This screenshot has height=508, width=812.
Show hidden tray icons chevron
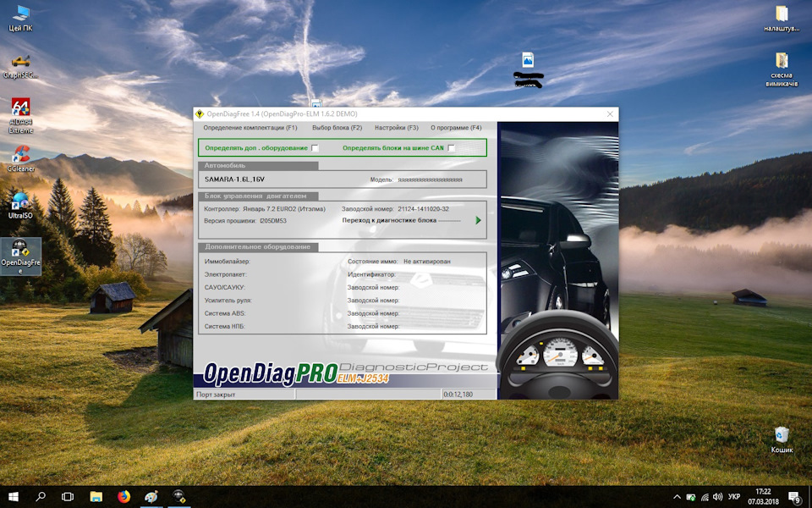tap(677, 497)
